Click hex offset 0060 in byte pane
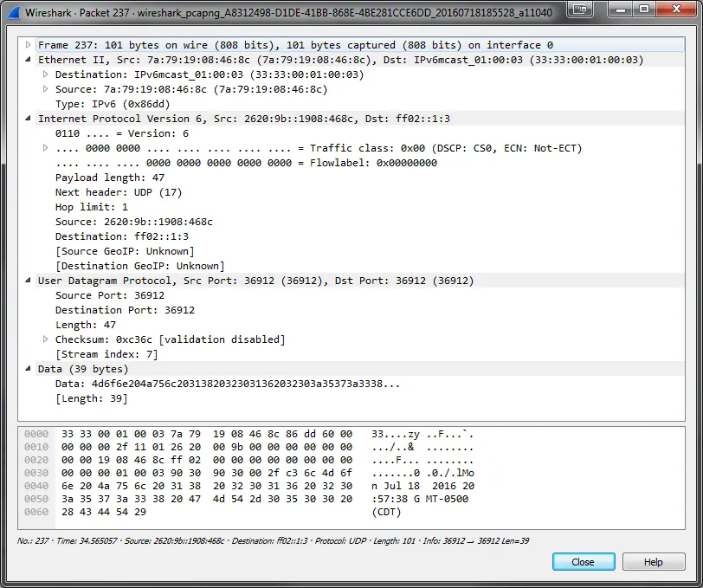This screenshot has width=703, height=588. tap(36, 512)
